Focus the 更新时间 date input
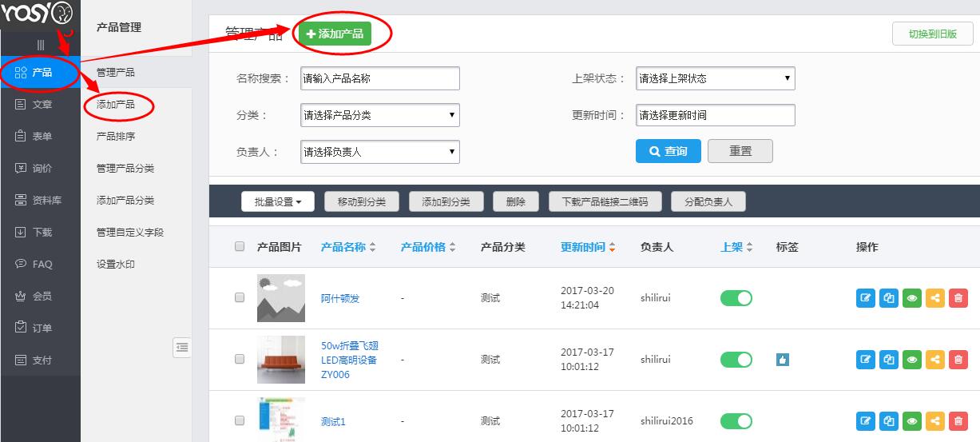 (x=716, y=115)
